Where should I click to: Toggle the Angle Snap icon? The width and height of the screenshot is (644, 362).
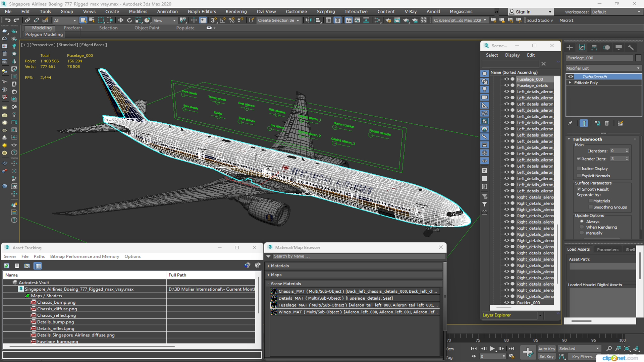point(222,20)
